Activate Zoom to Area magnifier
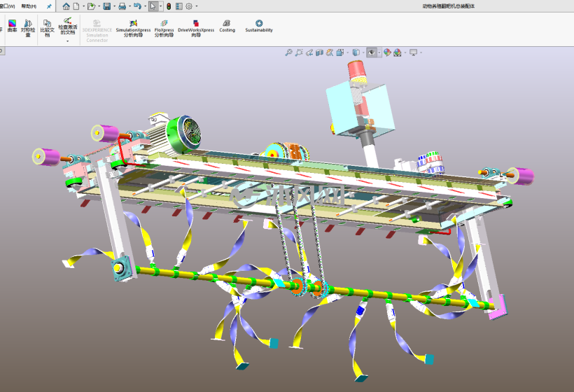 click(x=299, y=52)
